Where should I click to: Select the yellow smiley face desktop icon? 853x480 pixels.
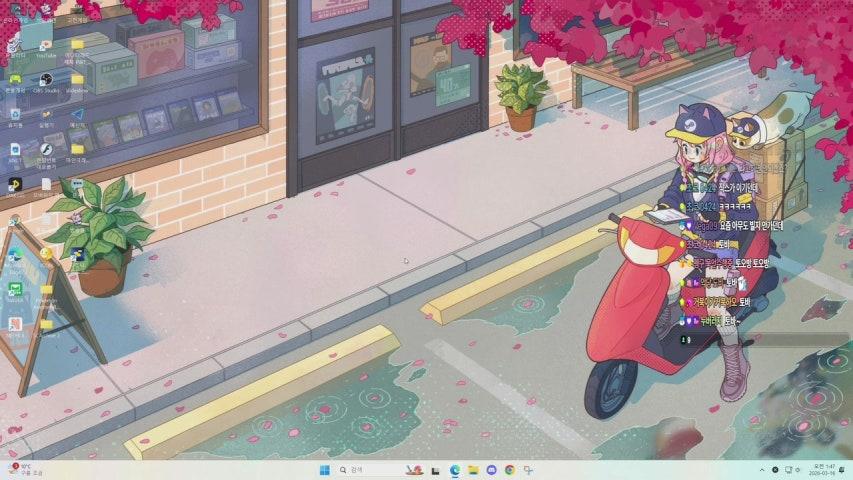[x=45, y=254]
